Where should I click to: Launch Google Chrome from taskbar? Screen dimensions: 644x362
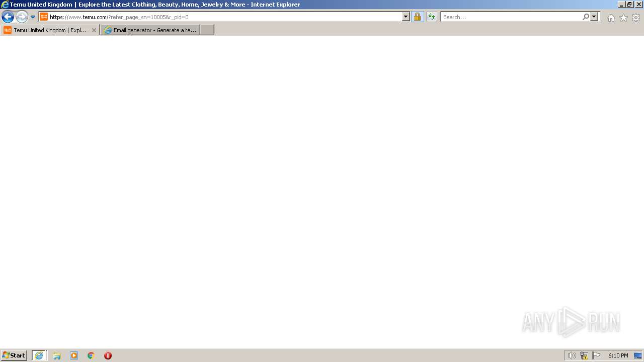(x=91, y=355)
